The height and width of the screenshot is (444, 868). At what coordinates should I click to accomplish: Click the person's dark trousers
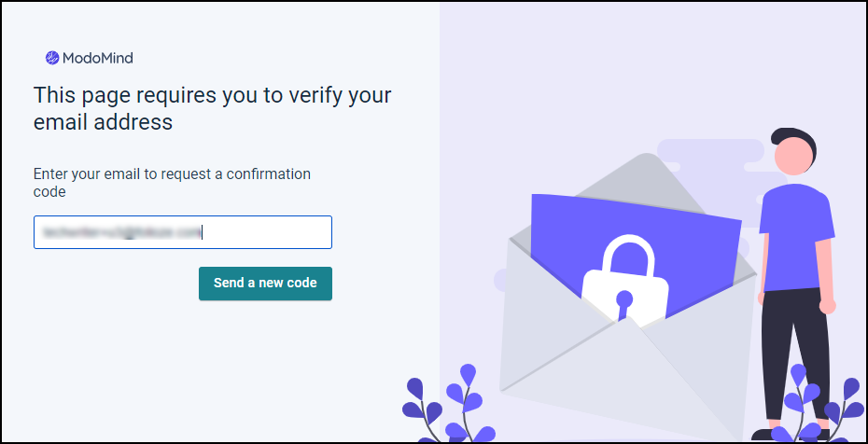click(793, 354)
